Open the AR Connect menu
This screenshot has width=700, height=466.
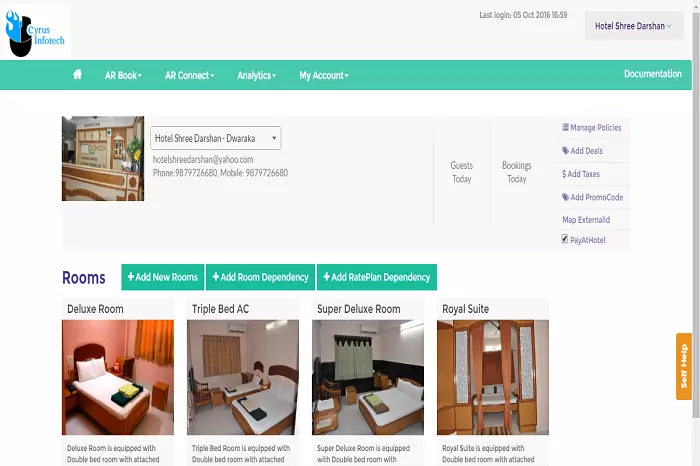[x=189, y=75]
